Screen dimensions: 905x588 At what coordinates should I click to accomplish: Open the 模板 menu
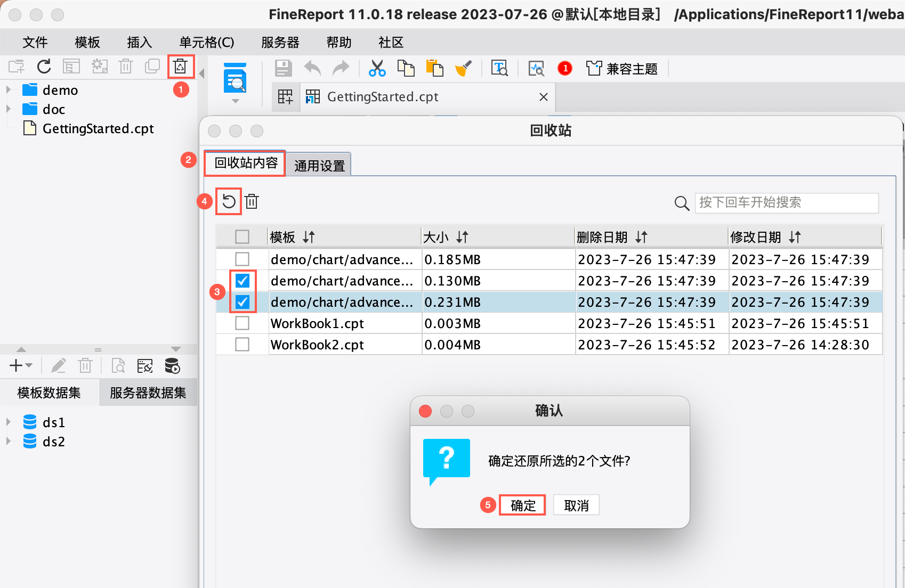pos(87,42)
